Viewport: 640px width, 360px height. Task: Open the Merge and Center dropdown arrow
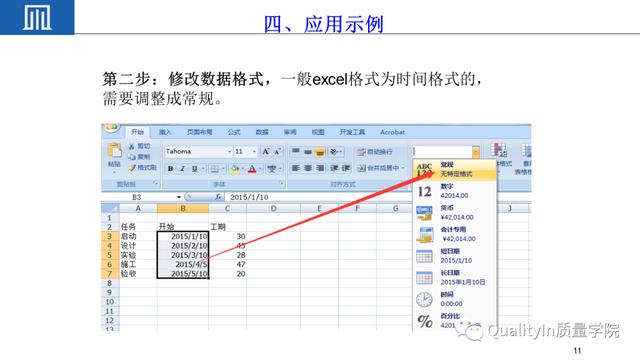coord(403,168)
